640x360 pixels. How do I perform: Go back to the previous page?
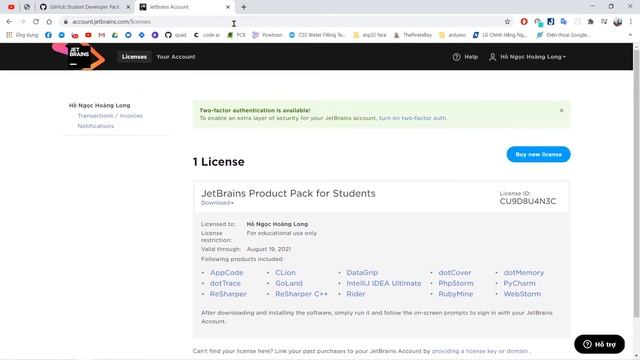point(9,22)
